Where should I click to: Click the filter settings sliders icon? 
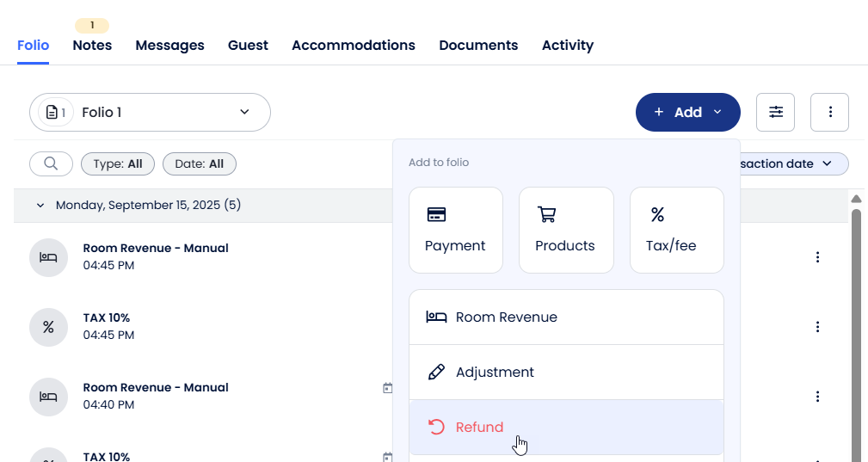coord(775,112)
